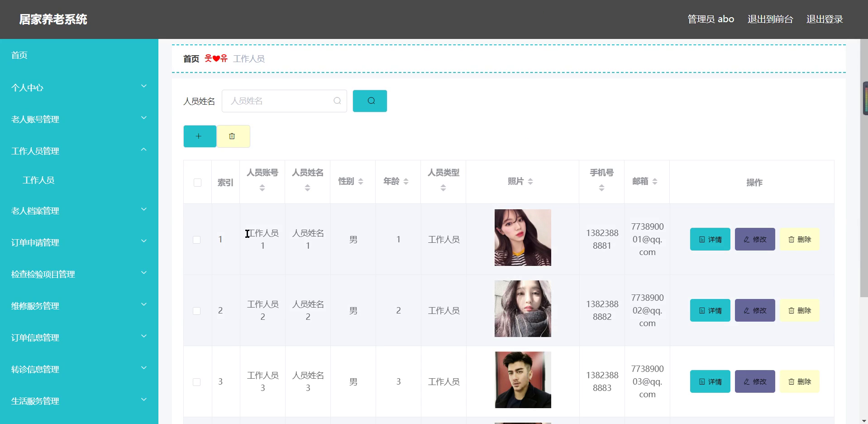Expand 老人档案管理 sidebar menu
This screenshot has height=424, width=868.
pos(79,211)
